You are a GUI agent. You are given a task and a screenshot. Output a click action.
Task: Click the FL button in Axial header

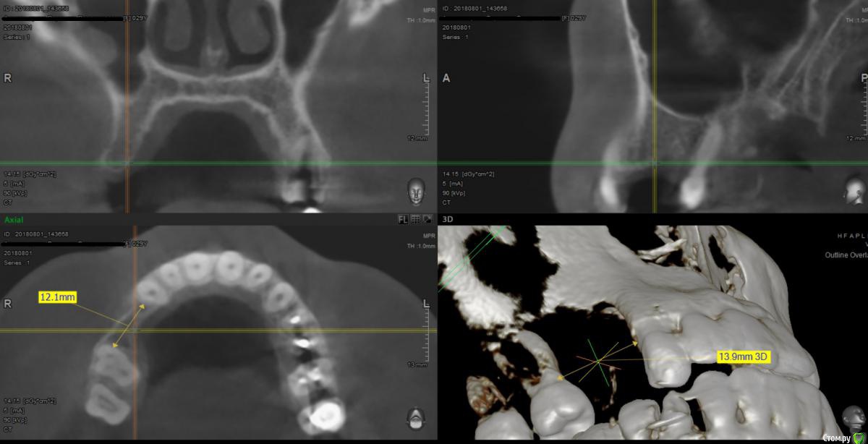(403, 219)
